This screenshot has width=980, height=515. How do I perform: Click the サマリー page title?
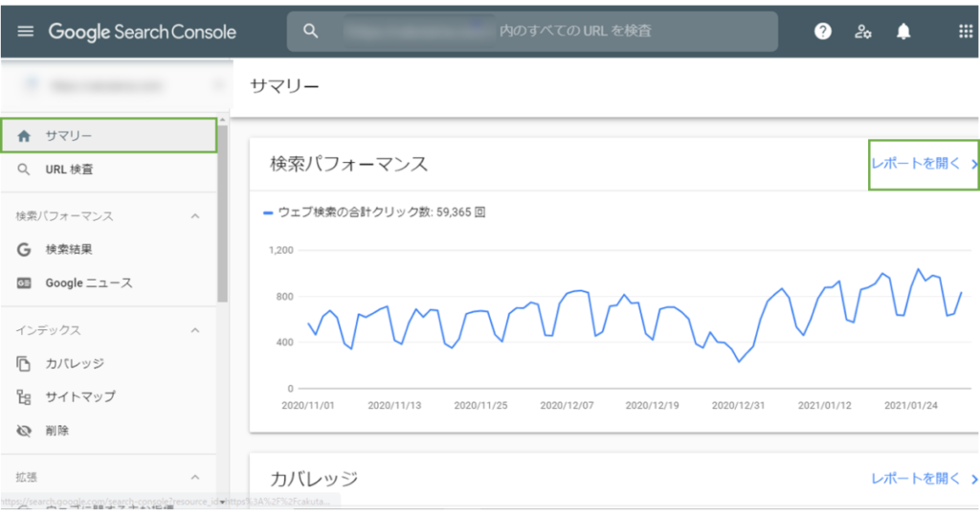pyautogui.click(x=284, y=85)
